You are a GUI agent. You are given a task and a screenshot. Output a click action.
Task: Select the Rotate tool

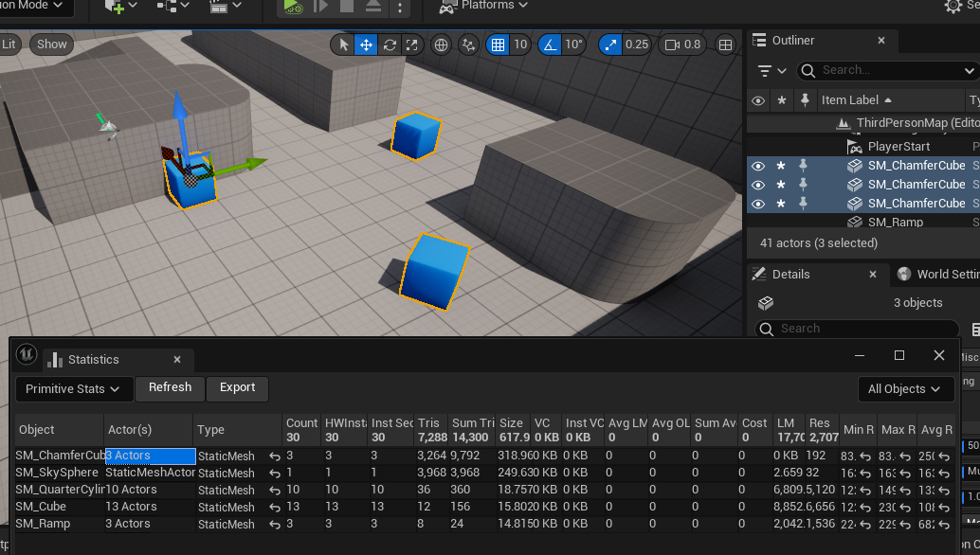(x=390, y=45)
